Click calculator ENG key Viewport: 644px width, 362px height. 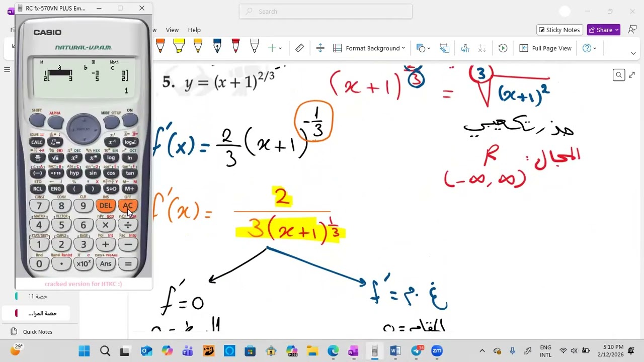(x=56, y=189)
